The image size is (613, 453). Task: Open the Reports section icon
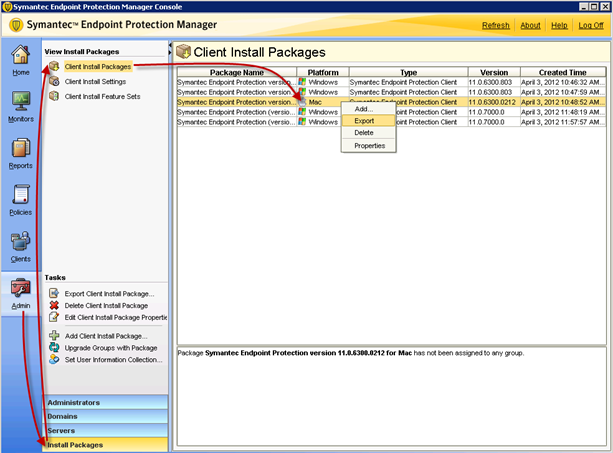(x=21, y=148)
